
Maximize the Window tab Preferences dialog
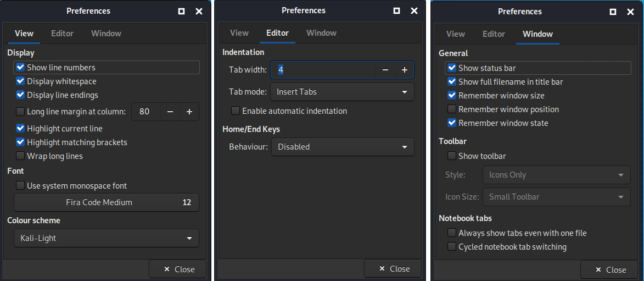[x=613, y=12]
